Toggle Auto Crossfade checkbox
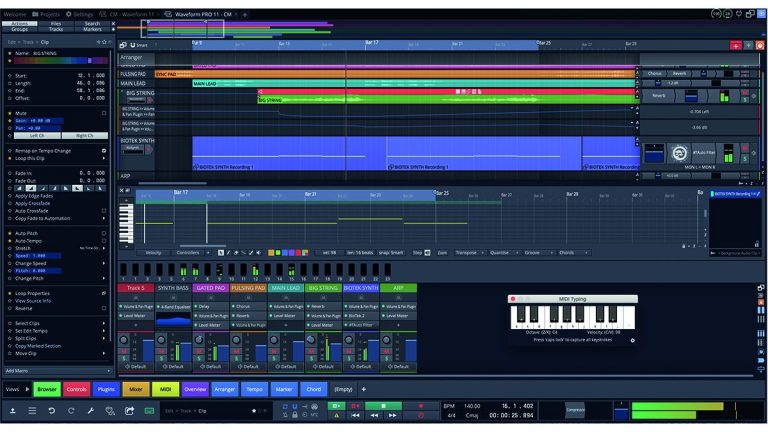 [104, 211]
